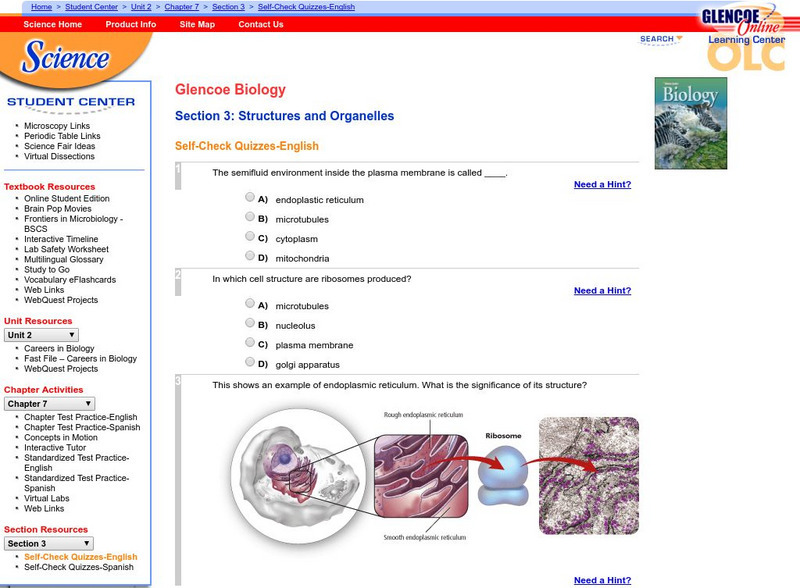Choose answer D mitochondria
Screen dimensions: 800x588
249,255
